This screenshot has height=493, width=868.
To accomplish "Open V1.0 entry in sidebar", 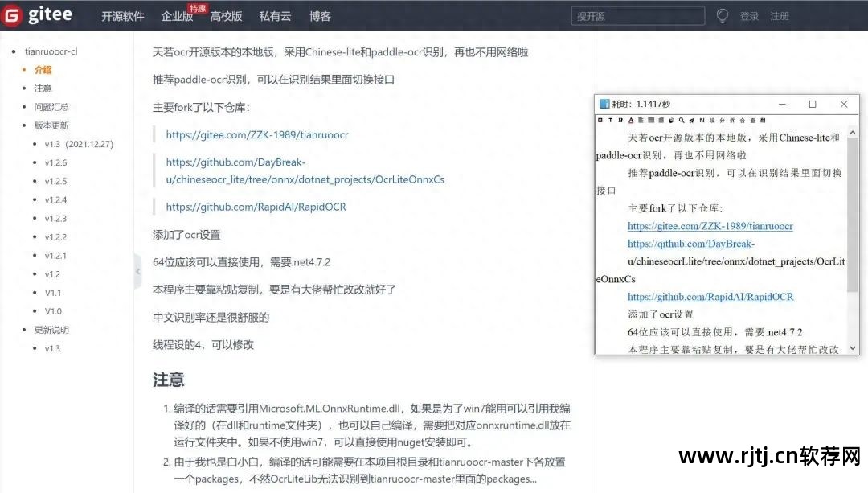I will coord(53,311).
